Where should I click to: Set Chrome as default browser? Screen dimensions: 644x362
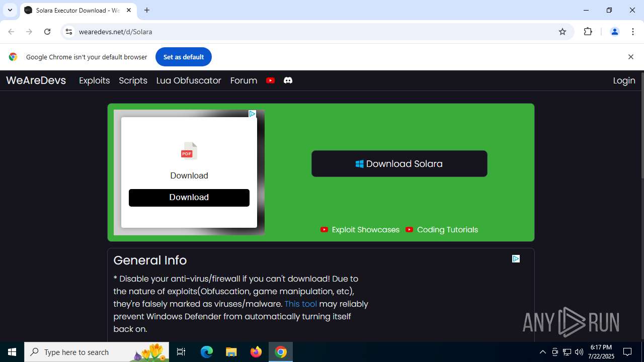(184, 57)
